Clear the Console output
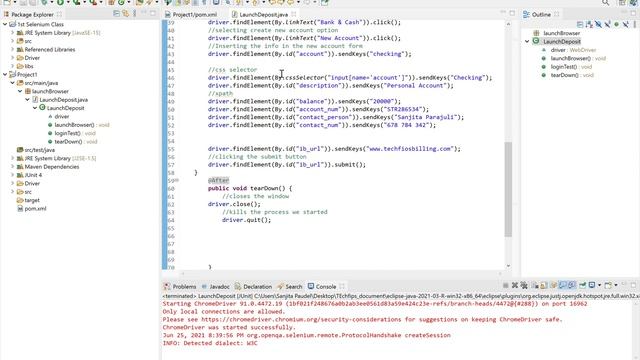Viewport: 640px width, 360px height. click(x=535, y=285)
